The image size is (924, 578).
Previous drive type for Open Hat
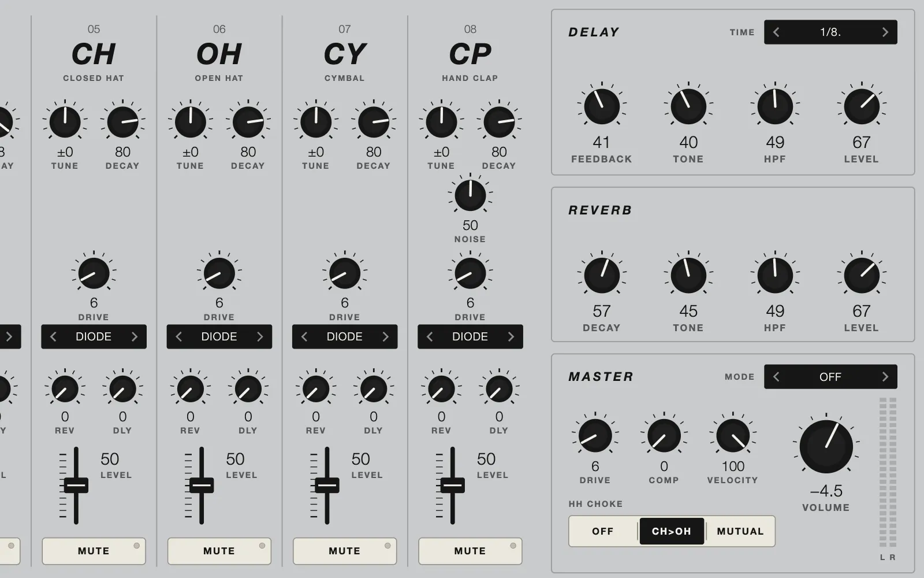(178, 336)
